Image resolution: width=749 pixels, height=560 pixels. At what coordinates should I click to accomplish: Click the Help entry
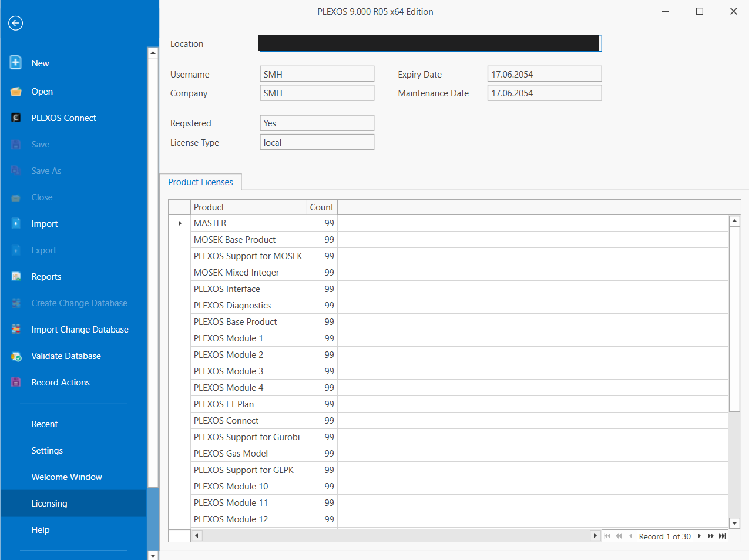pyautogui.click(x=40, y=529)
